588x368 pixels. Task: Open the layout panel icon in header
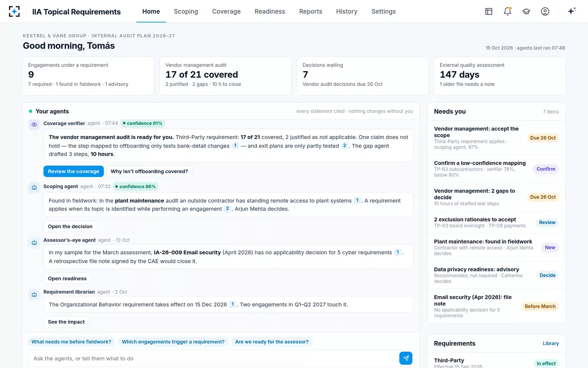[x=489, y=11]
